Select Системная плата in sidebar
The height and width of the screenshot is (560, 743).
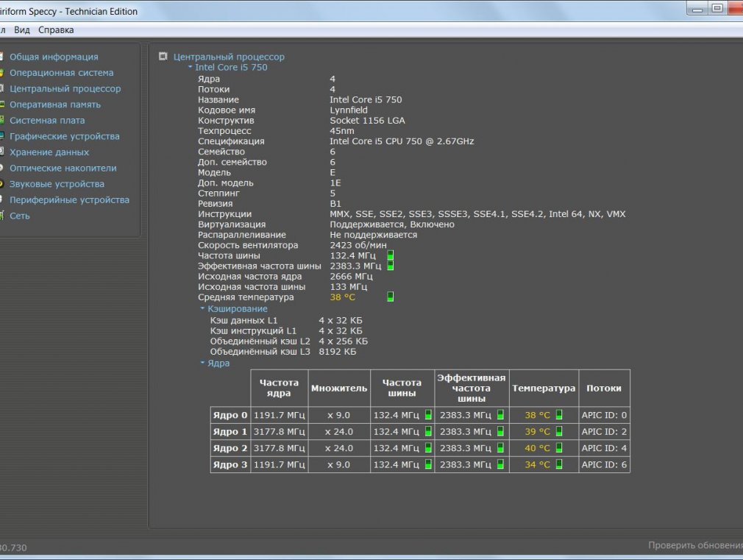(47, 121)
